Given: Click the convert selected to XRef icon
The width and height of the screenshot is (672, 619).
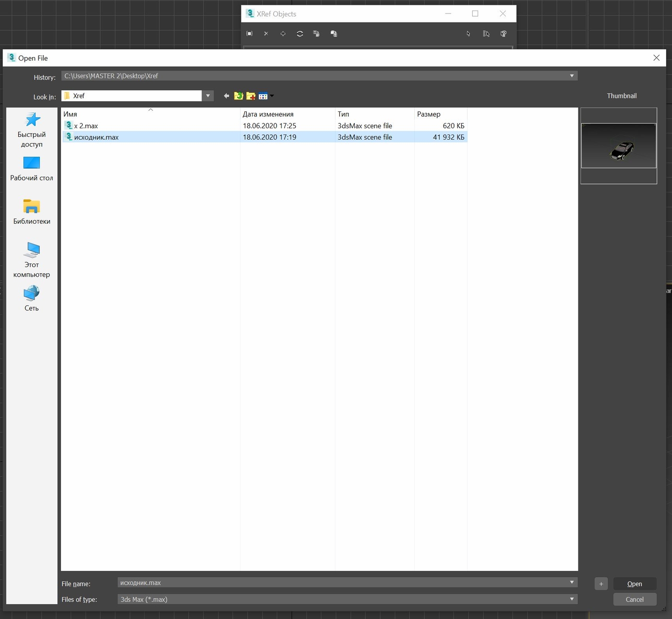Looking at the screenshot, I should click(x=334, y=34).
